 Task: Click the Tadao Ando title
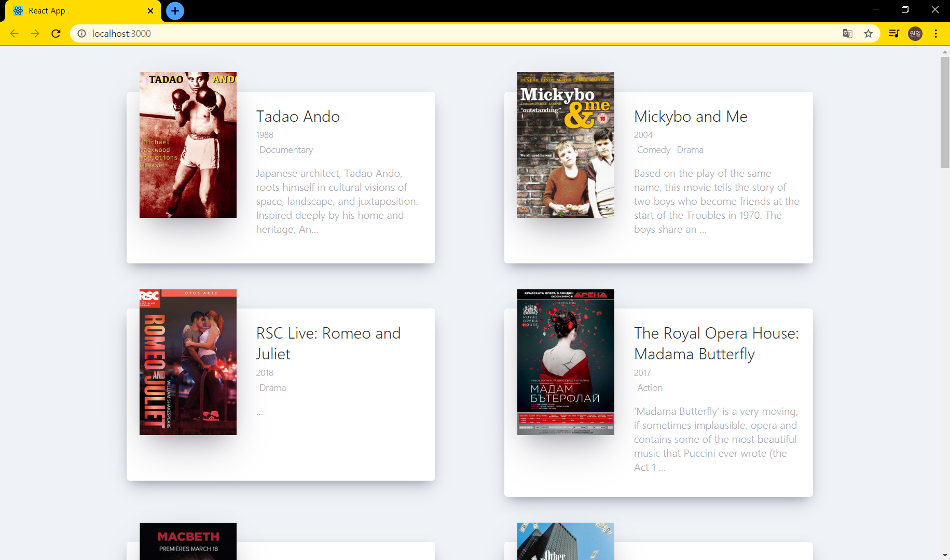click(x=298, y=117)
